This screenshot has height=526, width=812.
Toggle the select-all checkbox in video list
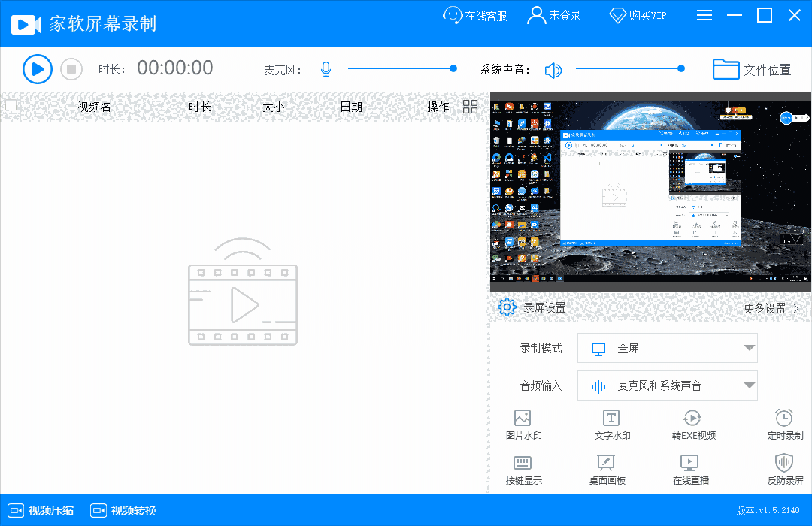click(11, 106)
